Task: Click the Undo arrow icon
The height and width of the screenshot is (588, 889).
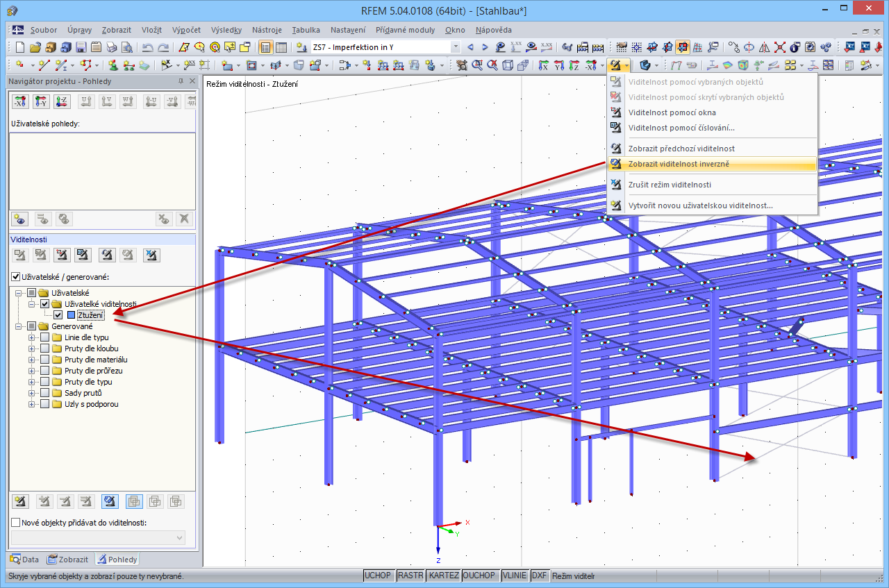Action: [x=147, y=47]
